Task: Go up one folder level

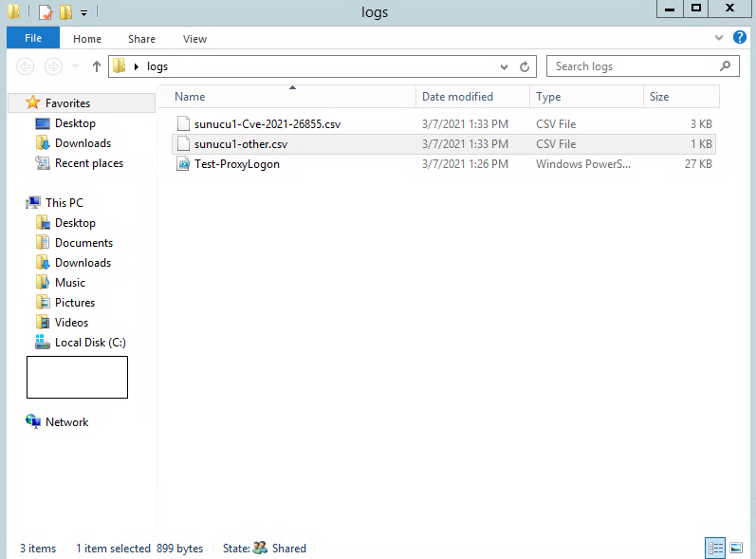Action: 97,66
